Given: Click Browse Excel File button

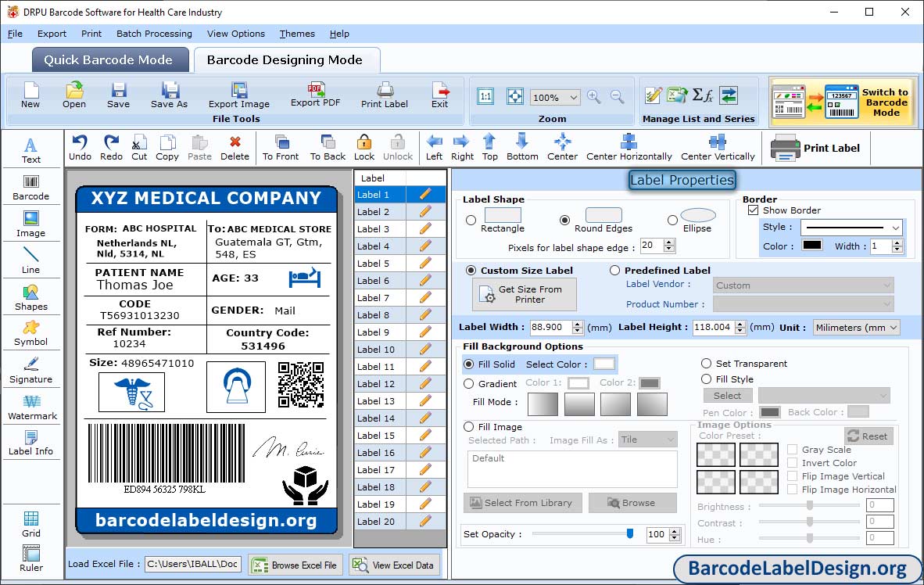Looking at the screenshot, I should point(295,565).
